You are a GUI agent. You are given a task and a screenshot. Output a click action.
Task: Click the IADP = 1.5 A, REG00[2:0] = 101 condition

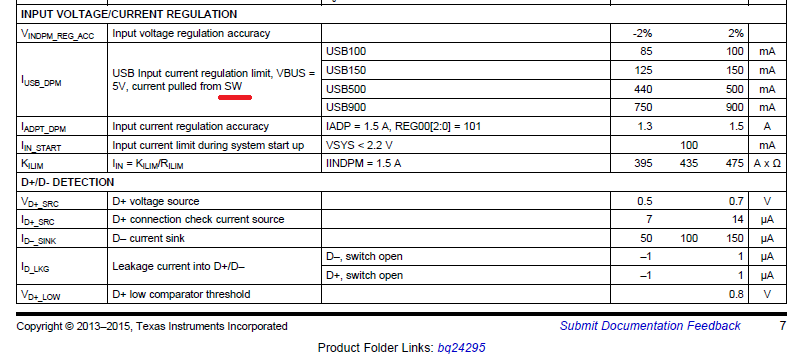[x=403, y=126]
